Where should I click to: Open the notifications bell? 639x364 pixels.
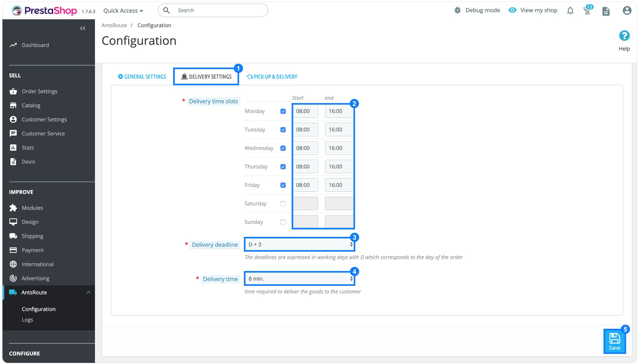pyautogui.click(x=570, y=11)
